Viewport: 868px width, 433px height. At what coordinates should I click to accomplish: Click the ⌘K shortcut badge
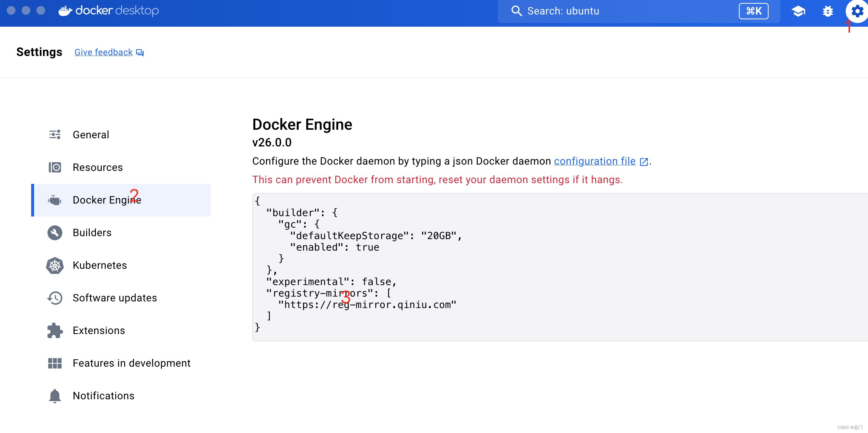[x=753, y=11]
